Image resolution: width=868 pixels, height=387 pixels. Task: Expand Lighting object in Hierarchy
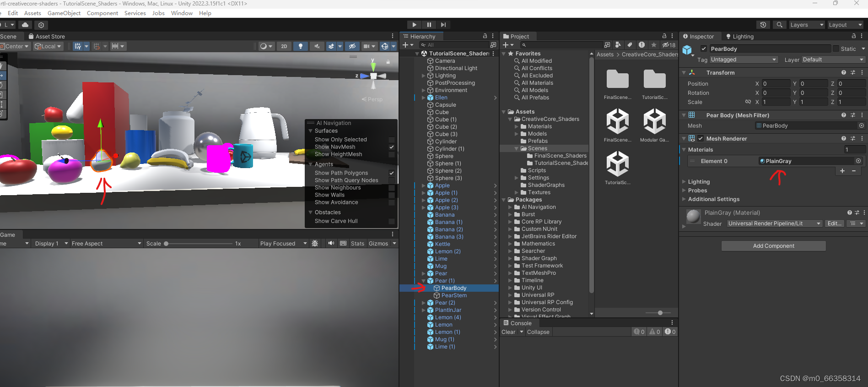(x=424, y=76)
